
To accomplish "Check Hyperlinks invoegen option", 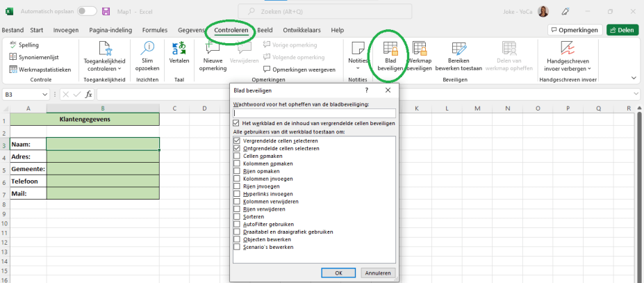I will pos(237,194).
